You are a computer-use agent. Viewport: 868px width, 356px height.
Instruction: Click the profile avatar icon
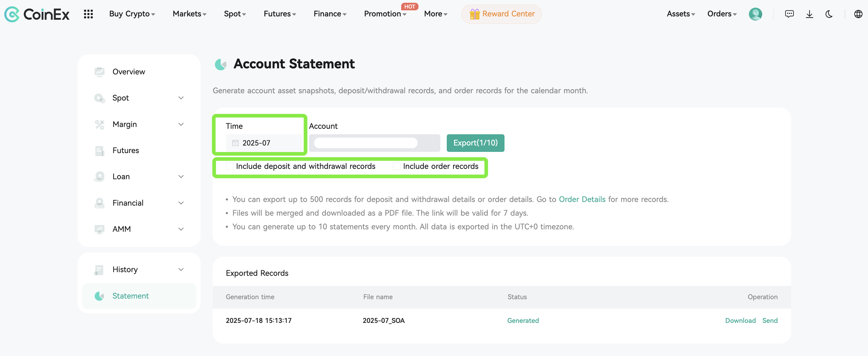click(x=756, y=14)
